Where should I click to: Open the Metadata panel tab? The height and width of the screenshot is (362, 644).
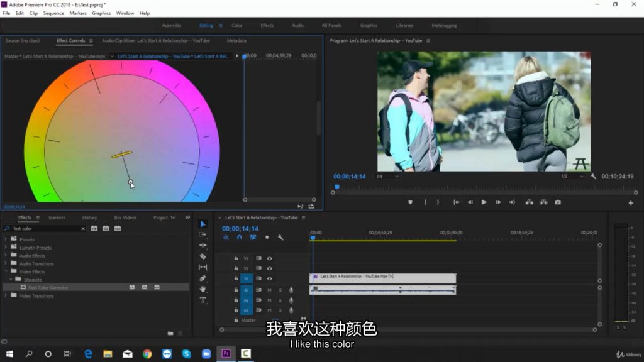pos(236,41)
